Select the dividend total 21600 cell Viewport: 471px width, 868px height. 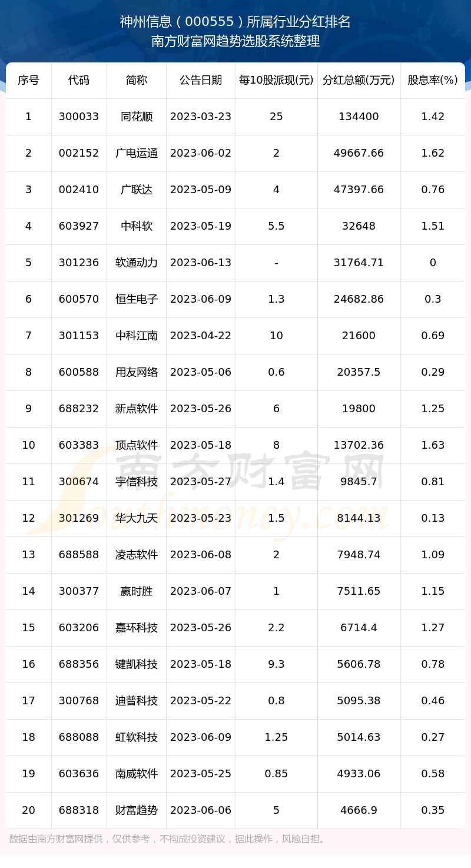(359, 336)
